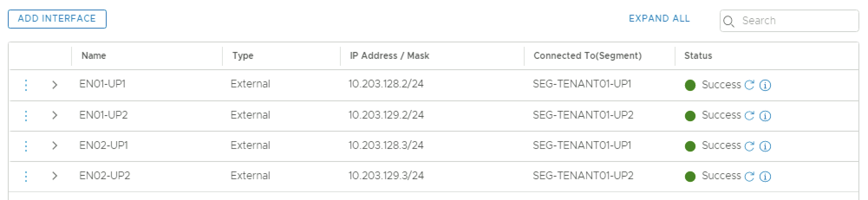868x200 pixels.
Task: Show status info for EN01-UP2
Action: click(766, 116)
